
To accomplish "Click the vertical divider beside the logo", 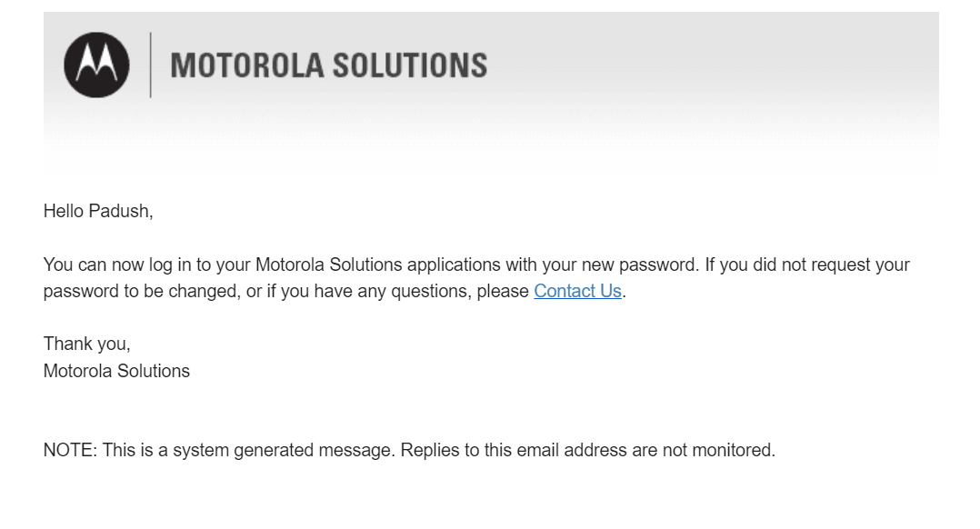I will tap(151, 65).
